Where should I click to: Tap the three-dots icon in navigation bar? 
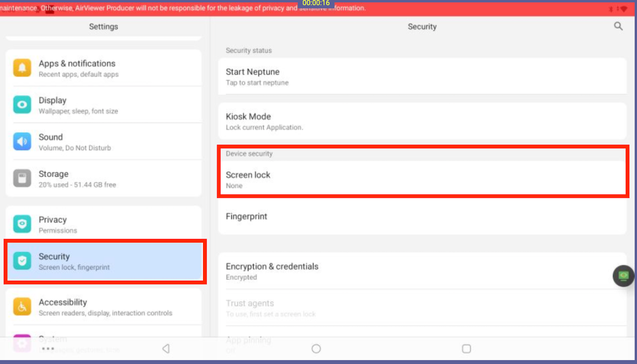point(48,349)
